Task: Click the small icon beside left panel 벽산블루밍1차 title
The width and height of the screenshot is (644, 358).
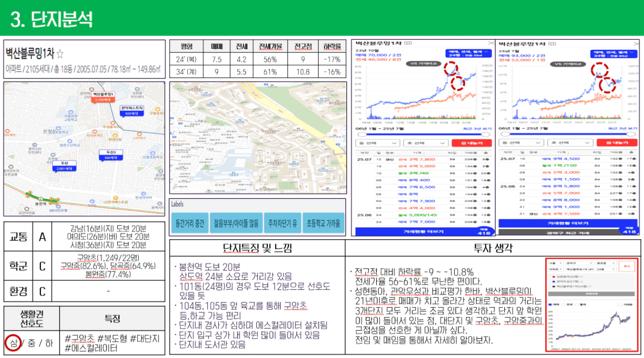Action: coord(408,44)
